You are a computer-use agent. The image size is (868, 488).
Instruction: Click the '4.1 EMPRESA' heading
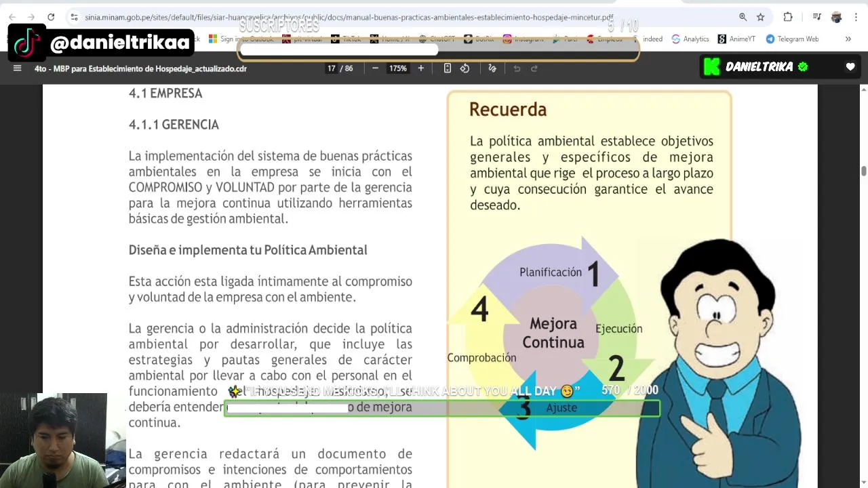tap(165, 94)
